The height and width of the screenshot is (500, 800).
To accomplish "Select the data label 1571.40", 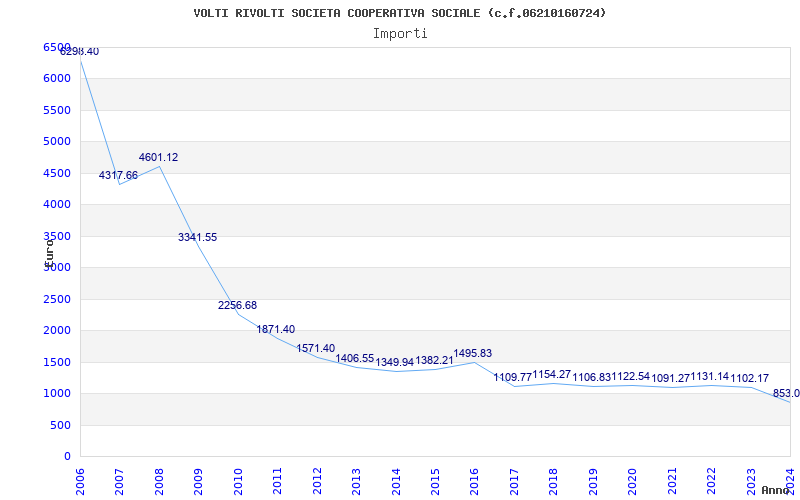I will pos(316,348).
